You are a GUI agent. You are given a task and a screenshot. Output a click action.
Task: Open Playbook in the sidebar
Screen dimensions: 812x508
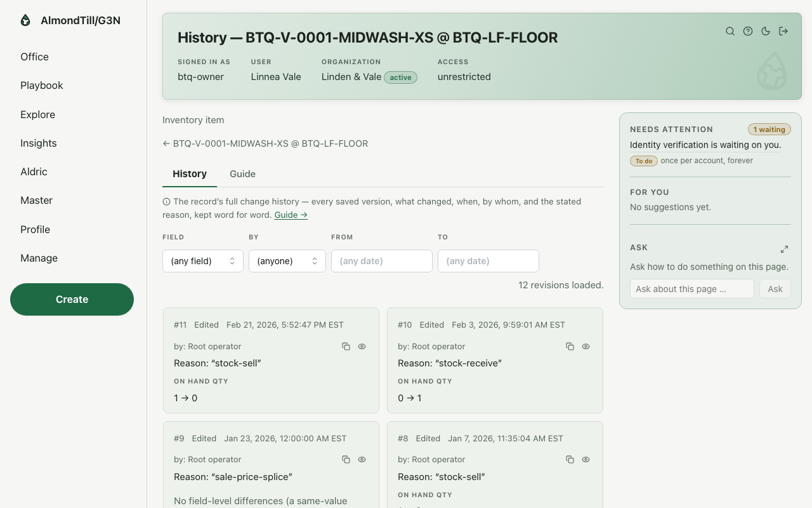click(42, 85)
